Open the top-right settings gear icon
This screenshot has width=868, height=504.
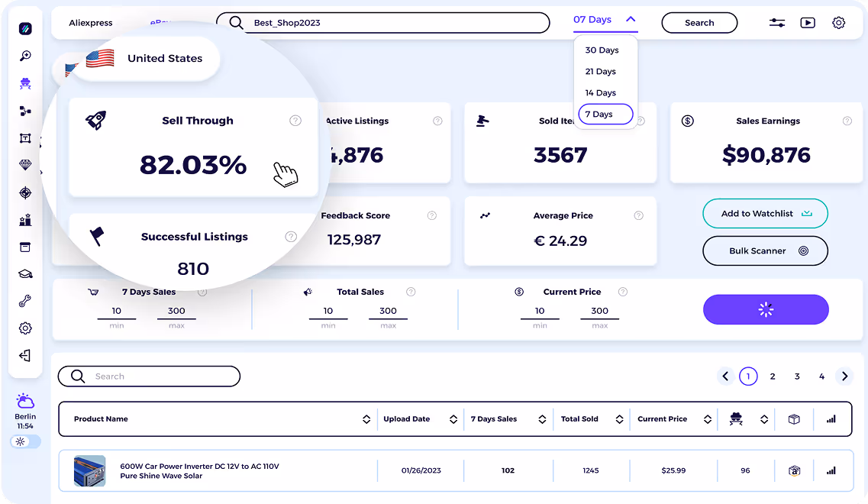(x=839, y=23)
